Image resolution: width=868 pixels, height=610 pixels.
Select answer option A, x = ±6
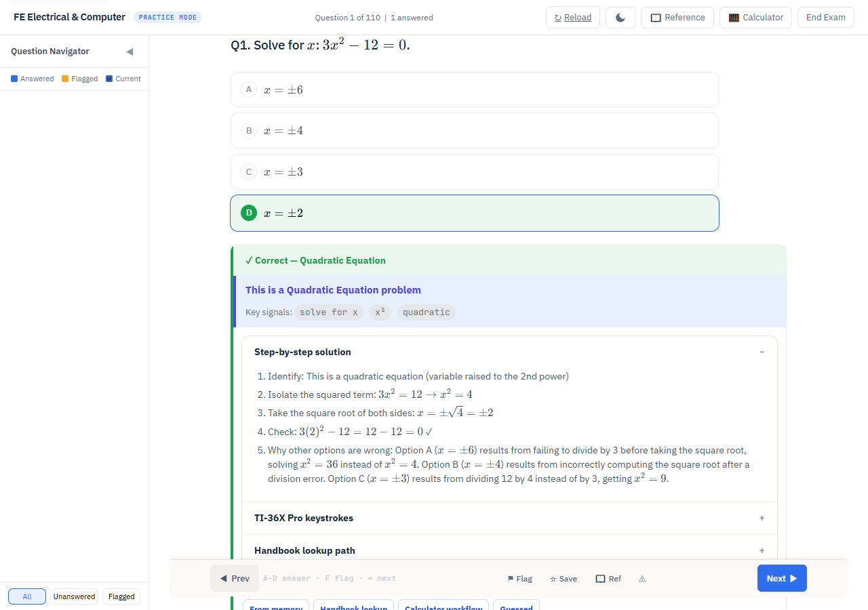(475, 89)
